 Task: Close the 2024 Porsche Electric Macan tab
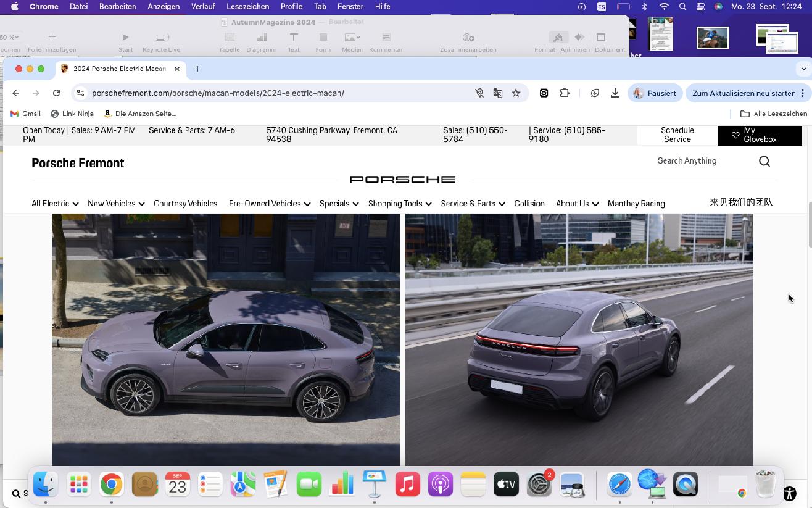click(177, 69)
